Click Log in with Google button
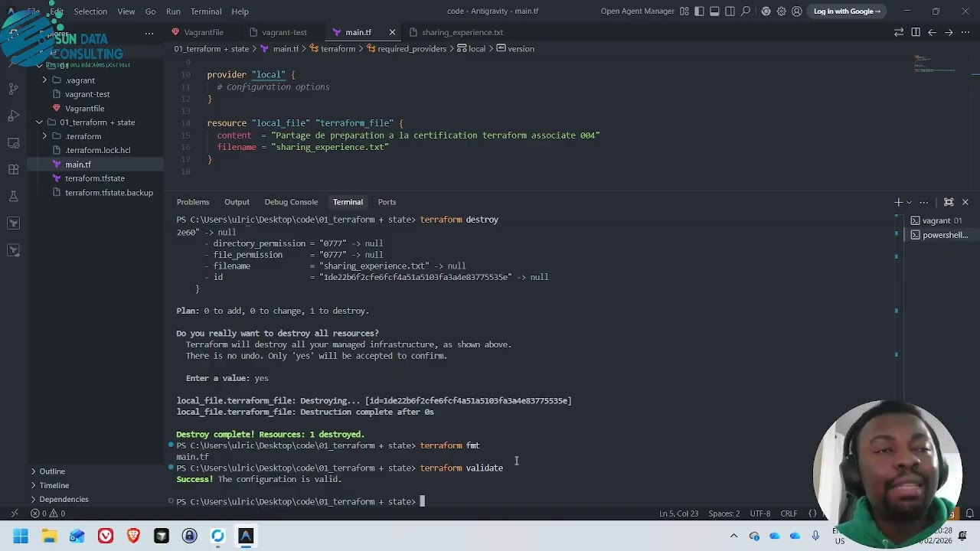 tap(847, 11)
